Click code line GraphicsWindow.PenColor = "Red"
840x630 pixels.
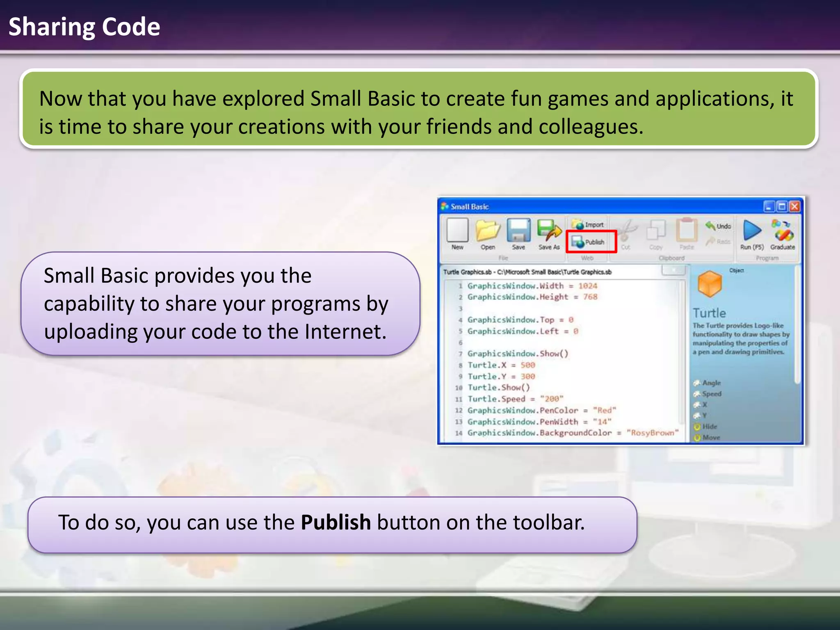pyautogui.click(x=542, y=411)
